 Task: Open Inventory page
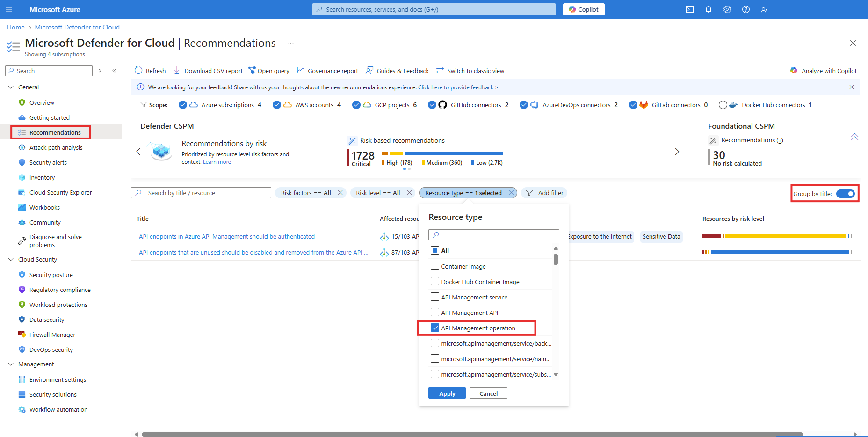coord(42,177)
